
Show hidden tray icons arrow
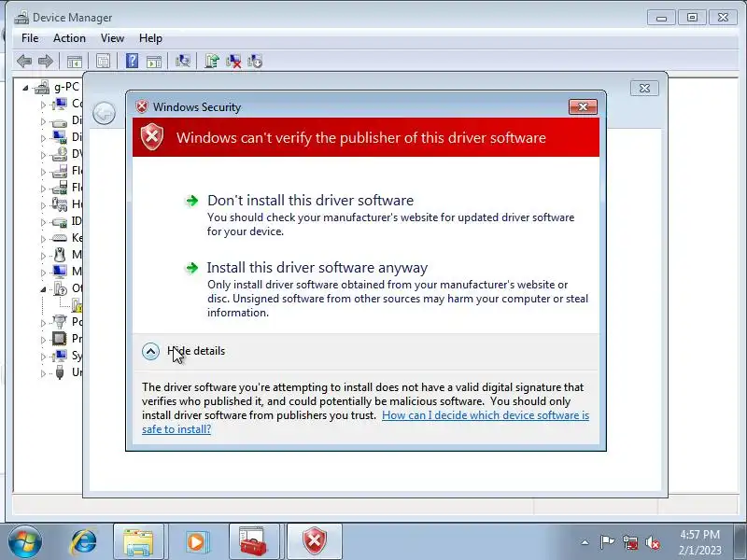[x=585, y=542]
